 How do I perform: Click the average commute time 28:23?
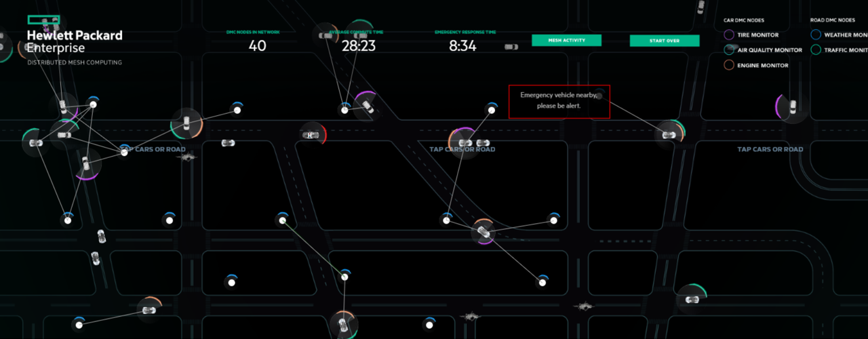pyautogui.click(x=359, y=46)
